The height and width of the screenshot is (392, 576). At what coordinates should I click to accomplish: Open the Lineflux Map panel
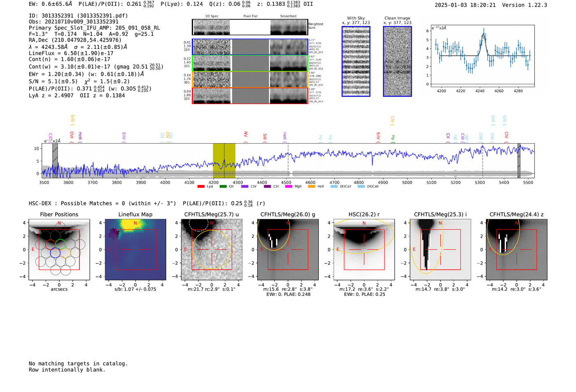click(135, 249)
